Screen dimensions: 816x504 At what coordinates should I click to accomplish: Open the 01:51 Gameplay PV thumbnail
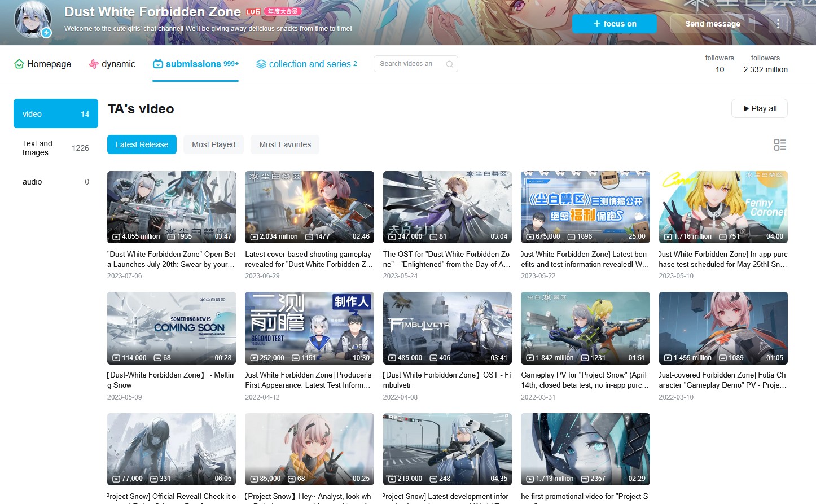(585, 328)
